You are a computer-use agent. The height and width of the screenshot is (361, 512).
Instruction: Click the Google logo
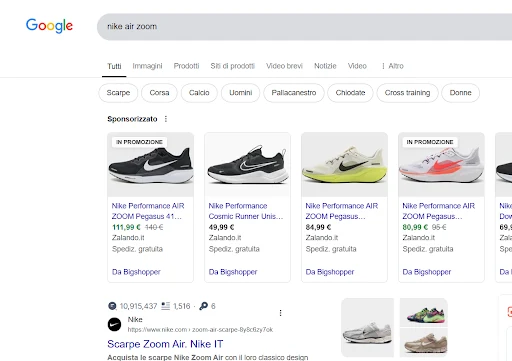(49, 26)
